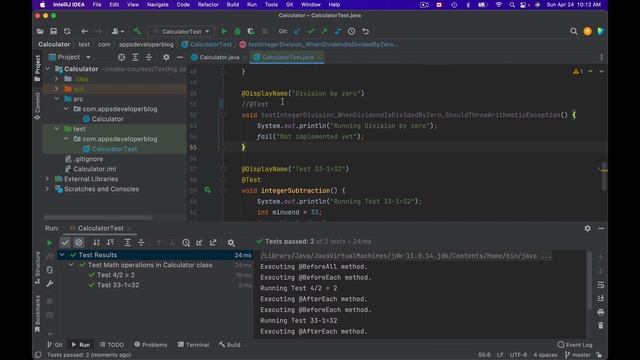Open the Run tool window settings gear
640x360 pixels.
(x=587, y=229)
